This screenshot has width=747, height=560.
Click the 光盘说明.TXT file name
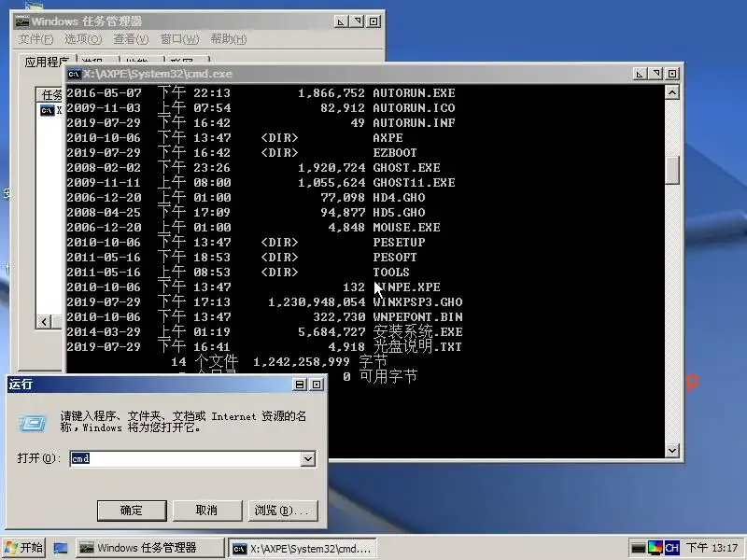417,346
